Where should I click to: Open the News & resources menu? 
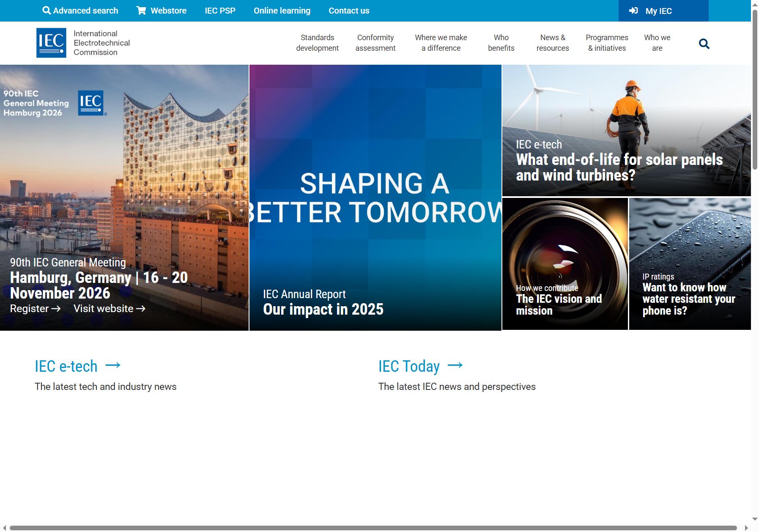pos(553,43)
